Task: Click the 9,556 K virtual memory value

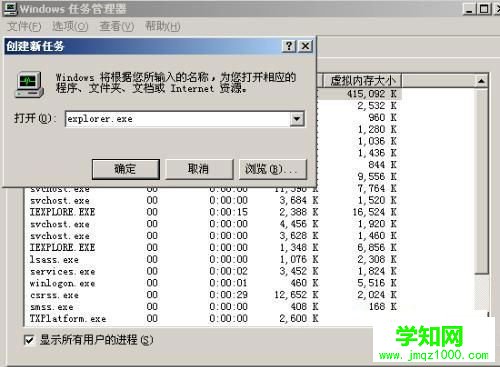Action: 377,177
